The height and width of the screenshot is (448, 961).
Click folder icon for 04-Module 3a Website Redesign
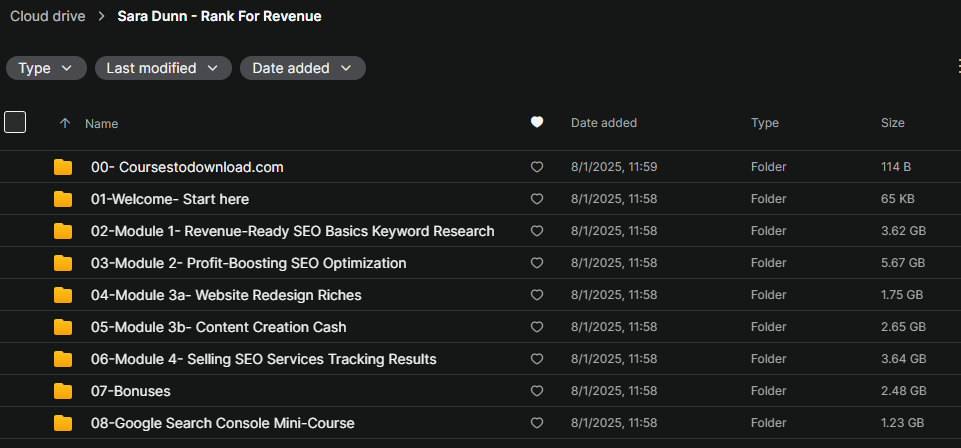click(x=63, y=295)
